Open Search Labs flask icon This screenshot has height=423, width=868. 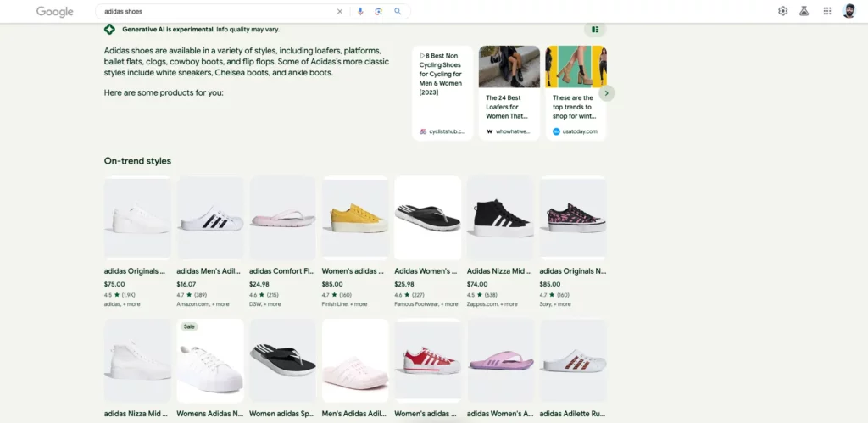pos(804,11)
